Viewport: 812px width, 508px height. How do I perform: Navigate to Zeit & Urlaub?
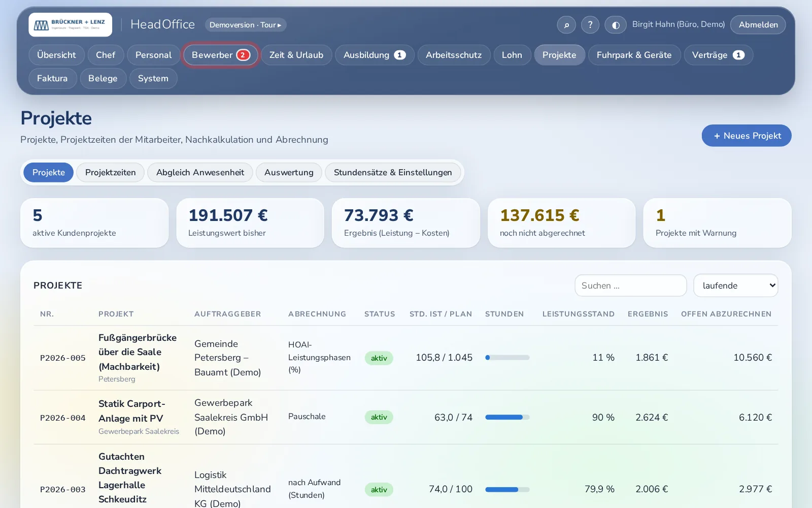point(296,55)
